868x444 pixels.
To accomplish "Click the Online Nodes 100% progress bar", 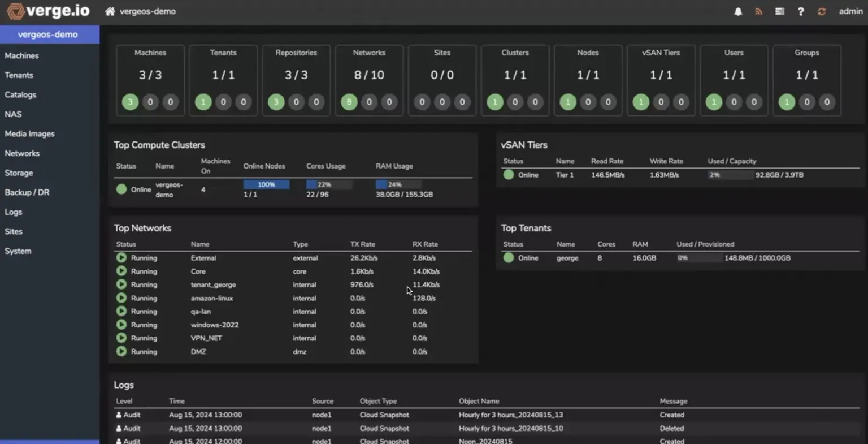I will click(x=266, y=184).
